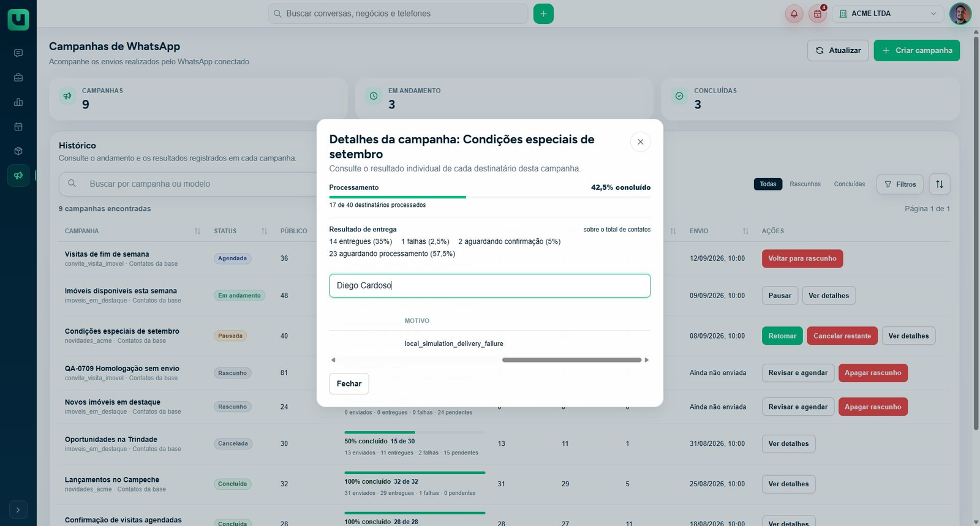Click the page vertical scrollbar thumb

976,233
